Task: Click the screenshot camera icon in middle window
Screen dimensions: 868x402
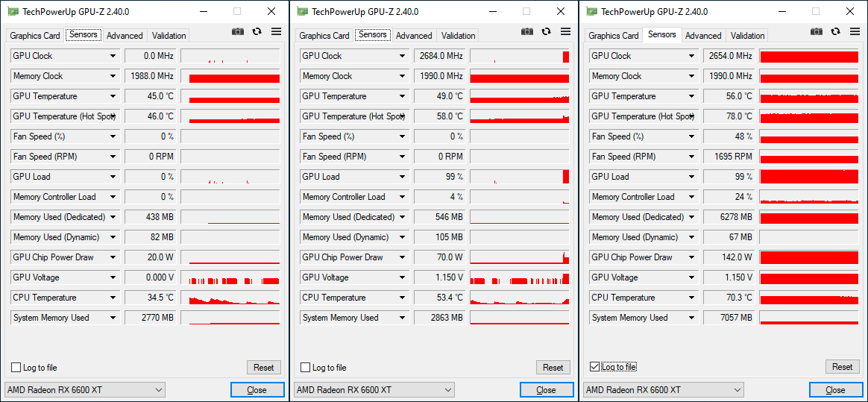Action: coord(527,31)
